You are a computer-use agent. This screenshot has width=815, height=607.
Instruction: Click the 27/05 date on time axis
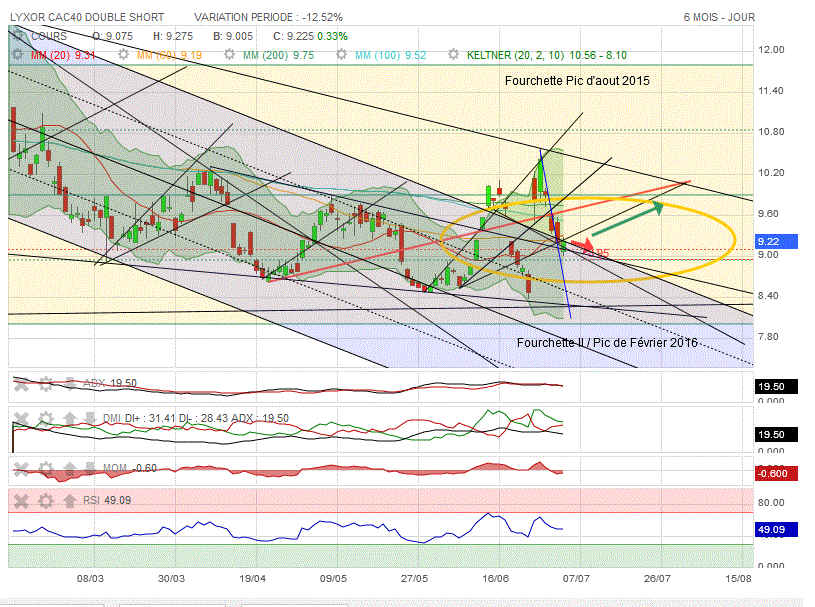pyautogui.click(x=414, y=578)
